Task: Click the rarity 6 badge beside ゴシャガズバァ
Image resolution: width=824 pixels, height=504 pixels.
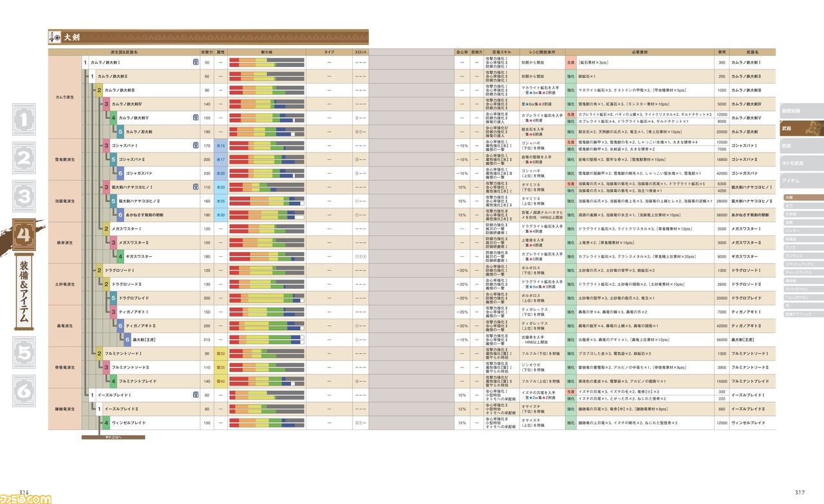Action: coord(120,173)
